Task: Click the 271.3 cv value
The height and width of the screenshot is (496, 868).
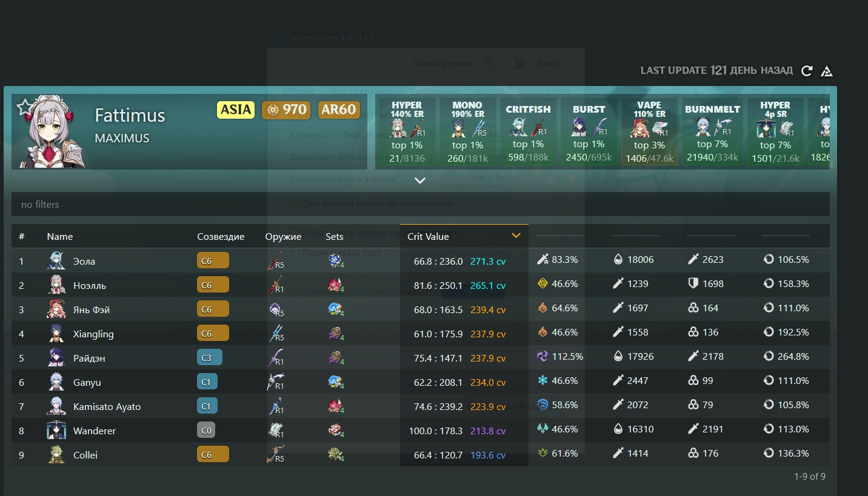Action: tap(488, 261)
